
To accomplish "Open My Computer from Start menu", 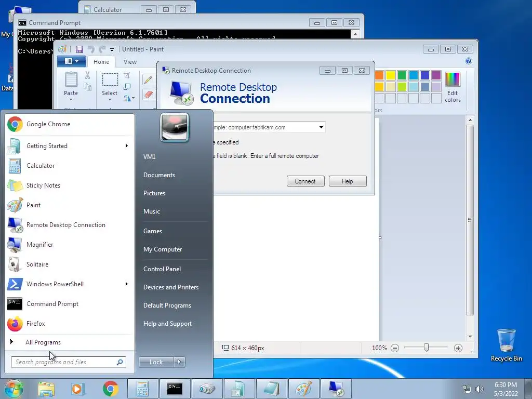I will click(163, 249).
